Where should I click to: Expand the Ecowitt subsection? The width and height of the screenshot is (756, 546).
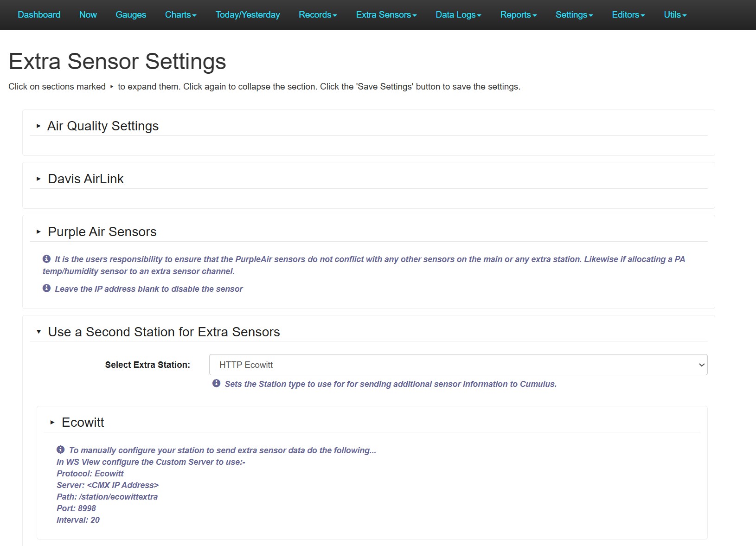(83, 423)
